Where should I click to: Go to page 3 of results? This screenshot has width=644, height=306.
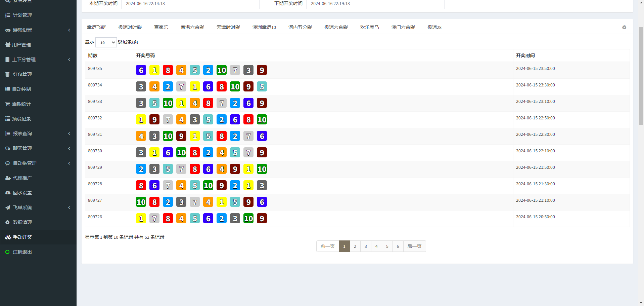point(366,246)
